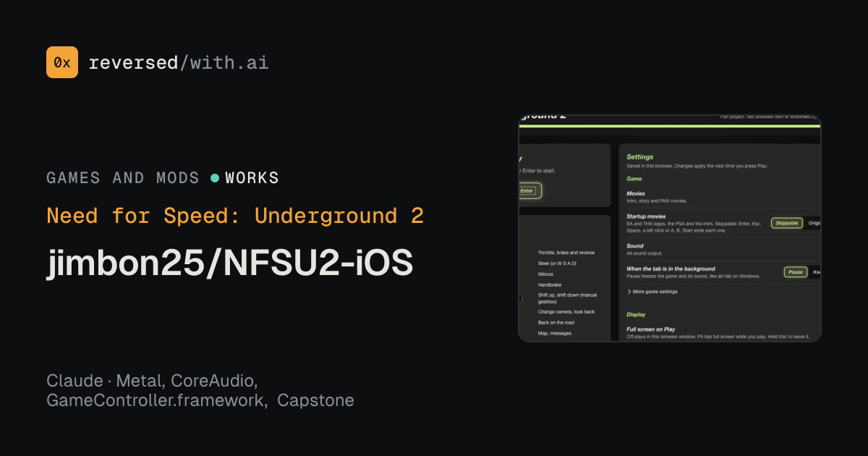Viewport: 868px width, 456px height.
Task: Click the Handbrake control row
Action: [x=550, y=285]
